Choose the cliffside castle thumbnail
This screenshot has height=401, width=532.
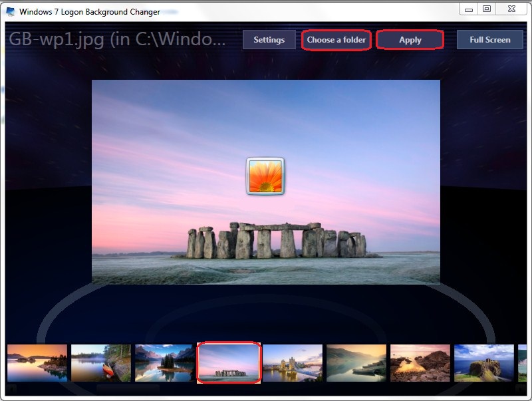click(x=484, y=363)
